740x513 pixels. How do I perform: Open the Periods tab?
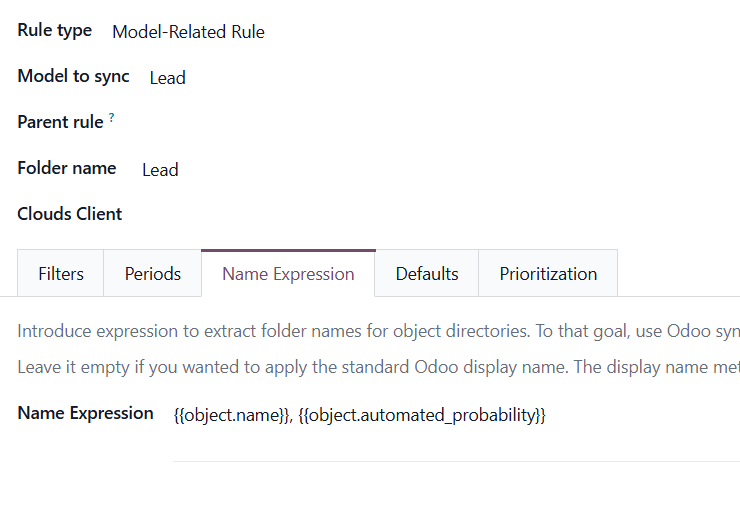point(153,274)
